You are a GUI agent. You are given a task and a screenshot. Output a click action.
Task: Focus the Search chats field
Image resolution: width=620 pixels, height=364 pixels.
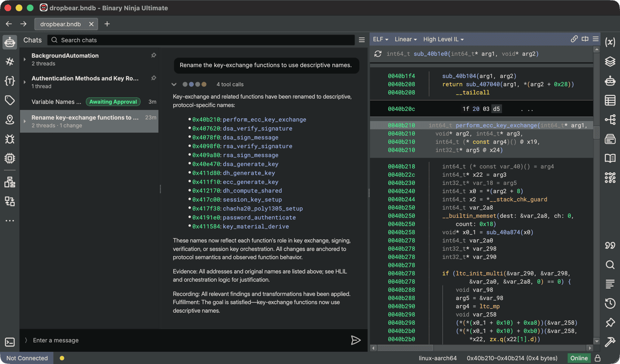[201, 40]
